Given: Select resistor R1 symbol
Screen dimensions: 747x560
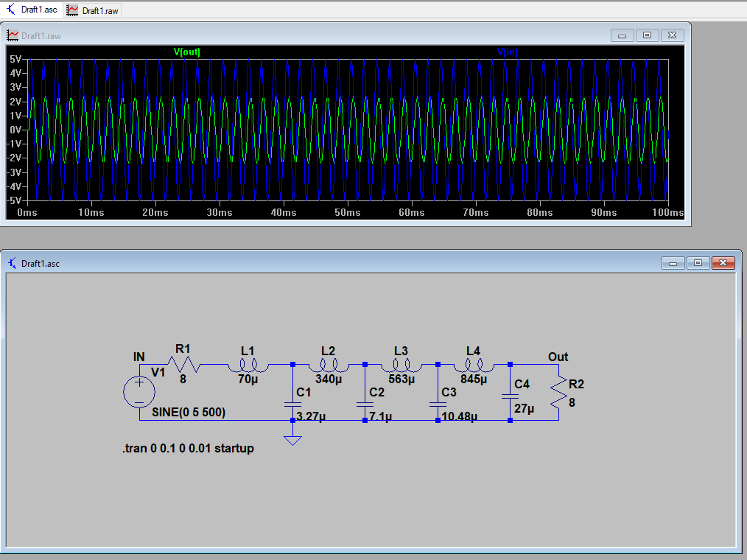Looking at the screenshot, I should (x=183, y=365).
